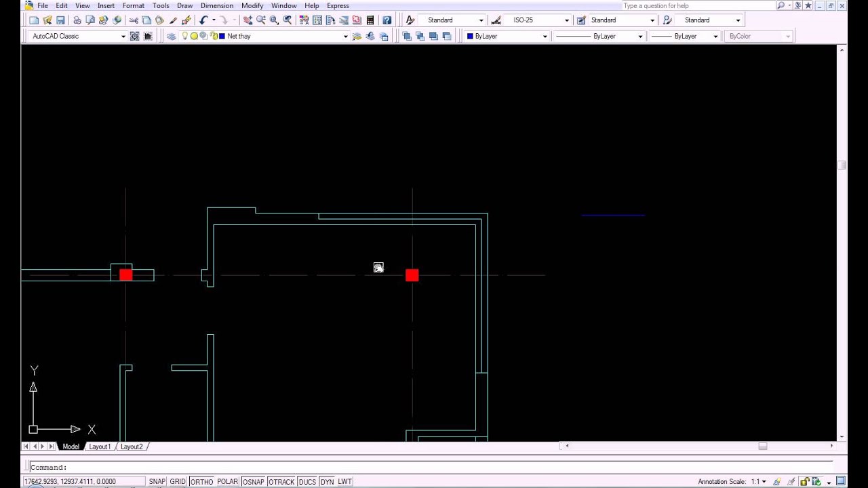The width and height of the screenshot is (868, 488).
Task: Open the File menu
Action: (43, 5)
